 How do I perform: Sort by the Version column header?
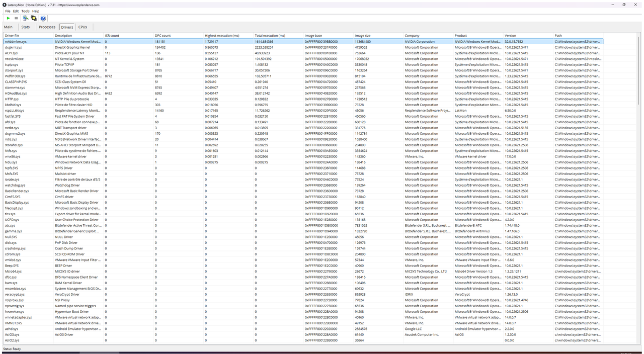click(x=528, y=36)
